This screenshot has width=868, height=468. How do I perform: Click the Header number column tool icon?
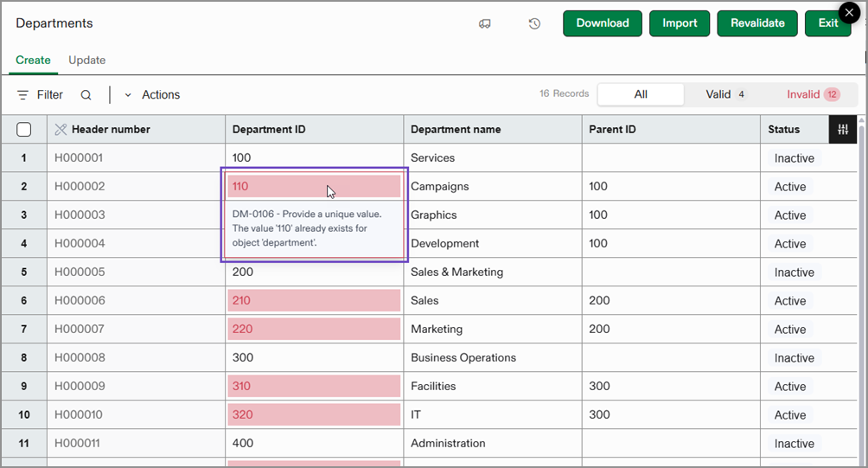click(x=61, y=130)
